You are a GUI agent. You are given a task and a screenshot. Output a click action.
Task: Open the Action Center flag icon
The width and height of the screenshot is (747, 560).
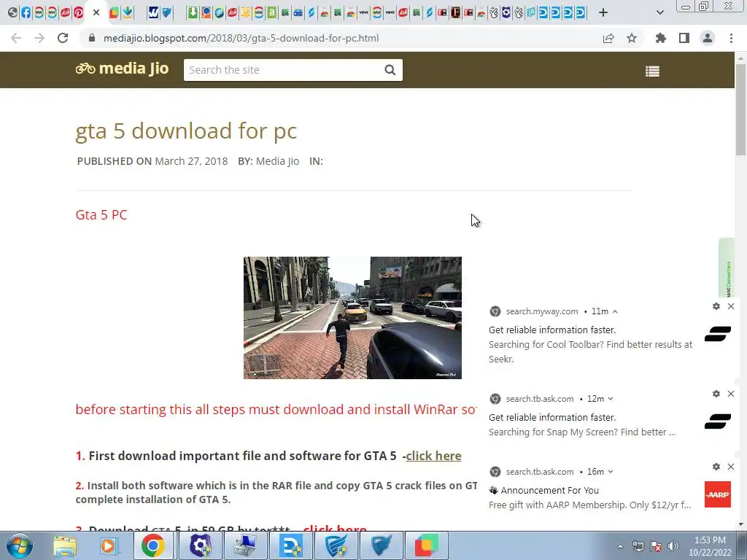(x=656, y=546)
